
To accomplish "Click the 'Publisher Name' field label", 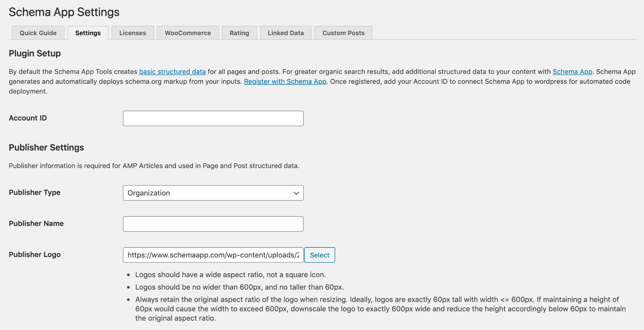I will pyautogui.click(x=36, y=224).
